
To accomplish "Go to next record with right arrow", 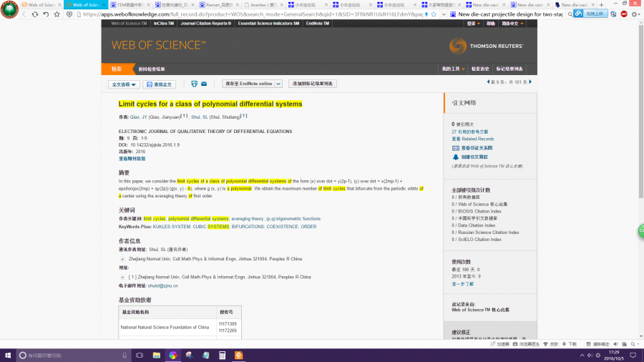I will click(x=530, y=82).
